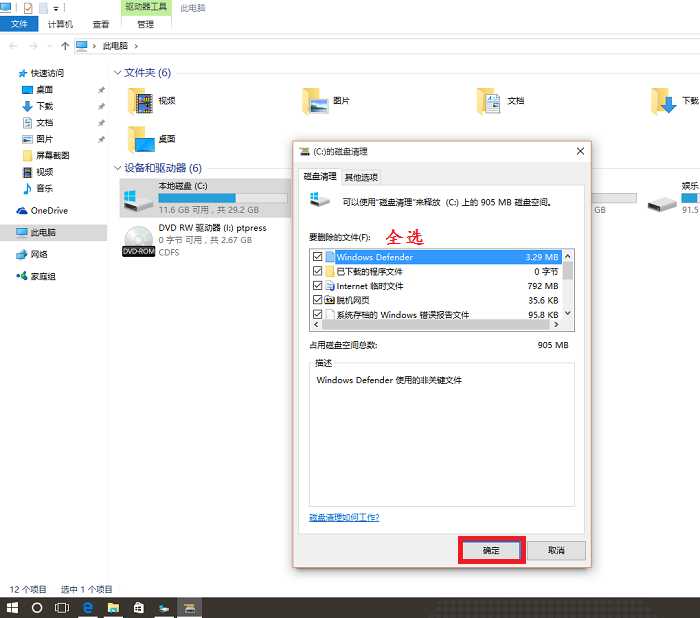Image resolution: width=700 pixels, height=618 pixels.
Task: Click the 娱乐 drive icon
Action: (662, 205)
